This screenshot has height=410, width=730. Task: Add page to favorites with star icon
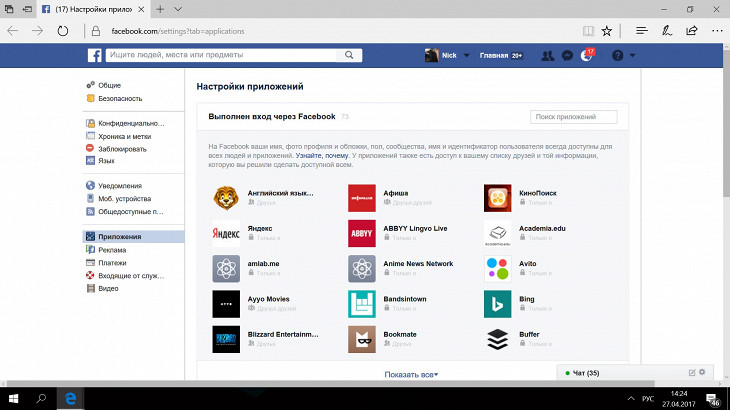tap(606, 31)
